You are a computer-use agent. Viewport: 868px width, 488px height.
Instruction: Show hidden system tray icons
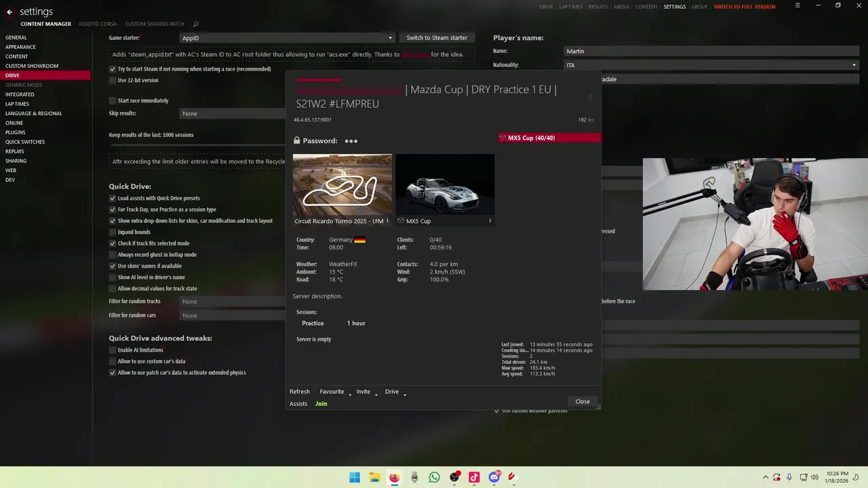766,477
